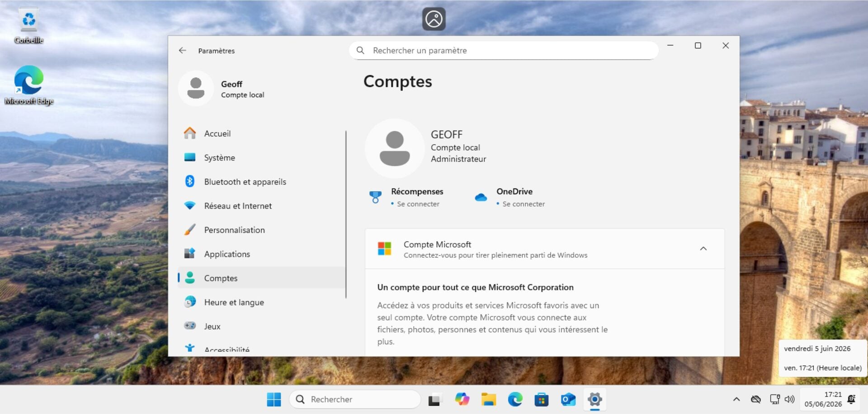Image resolution: width=868 pixels, height=414 pixels.
Task: Open the Jeux settings section
Action: 262,326
